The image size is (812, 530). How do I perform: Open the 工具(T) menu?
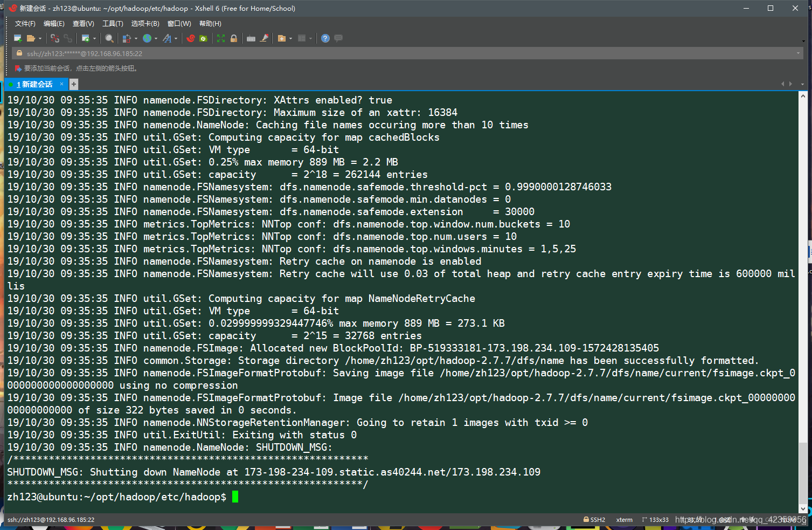[113, 24]
